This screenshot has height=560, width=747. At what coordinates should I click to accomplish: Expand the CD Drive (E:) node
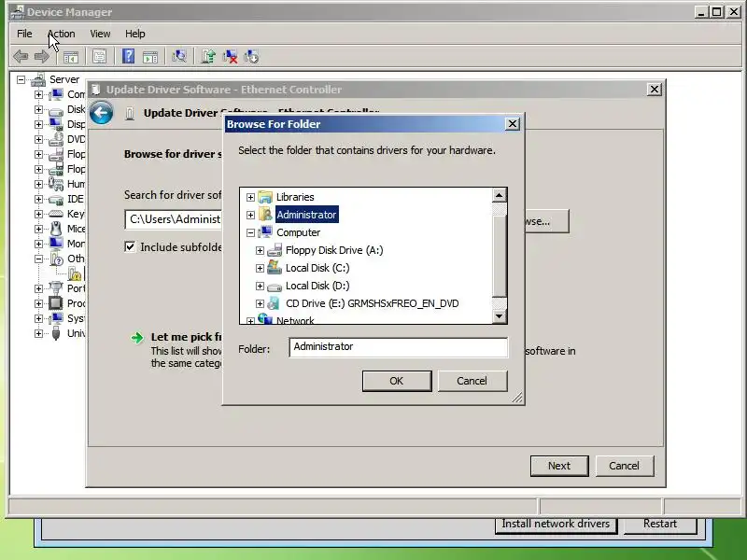point(260,303)
